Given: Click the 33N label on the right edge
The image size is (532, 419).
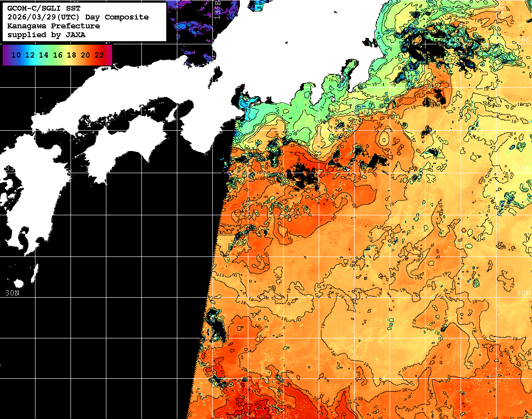Looking at the screenshot, I should [524, 168].
